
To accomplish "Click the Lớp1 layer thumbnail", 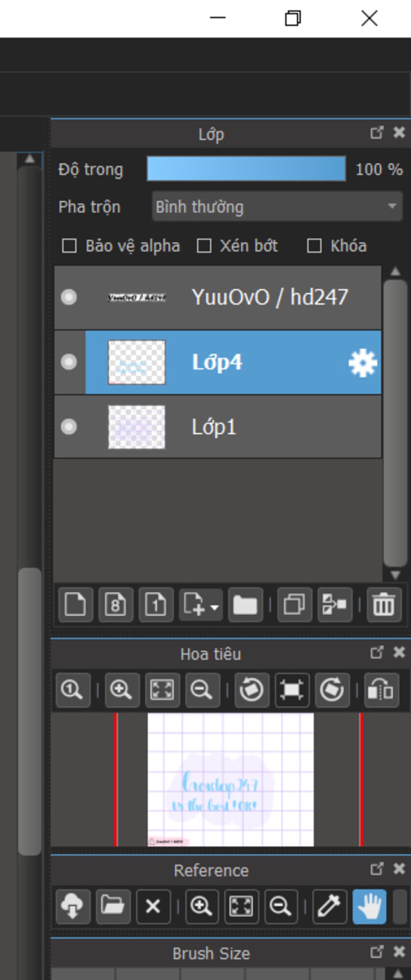I will point(136,427).
